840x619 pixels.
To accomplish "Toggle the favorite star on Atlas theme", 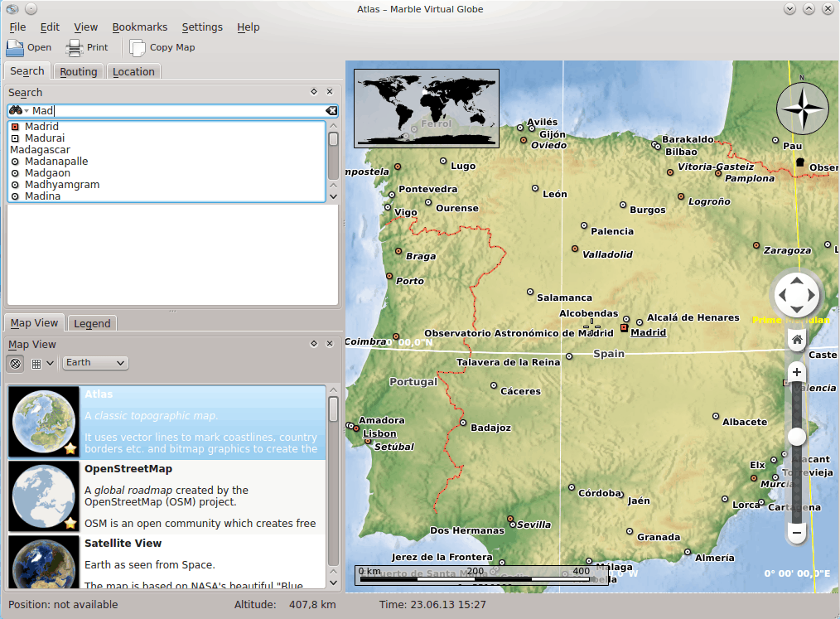I will click(70, 448).
